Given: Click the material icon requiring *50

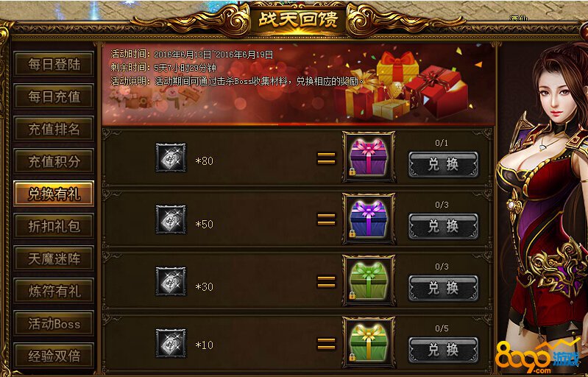Looking at the screenshot, I should [171, 219].
